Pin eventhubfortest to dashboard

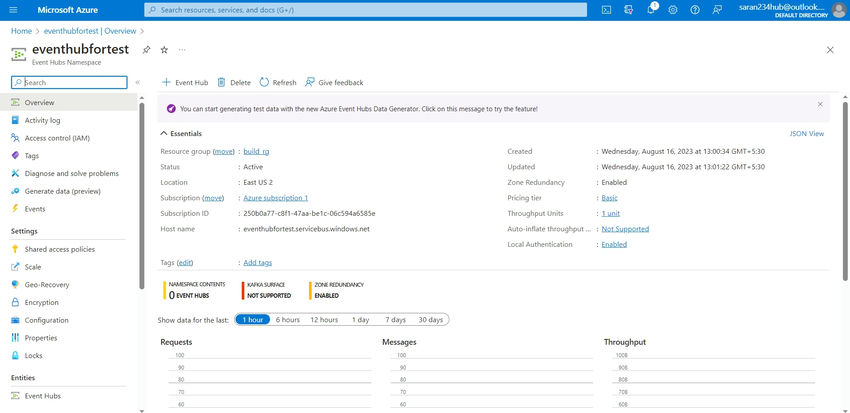click(146, 50)
